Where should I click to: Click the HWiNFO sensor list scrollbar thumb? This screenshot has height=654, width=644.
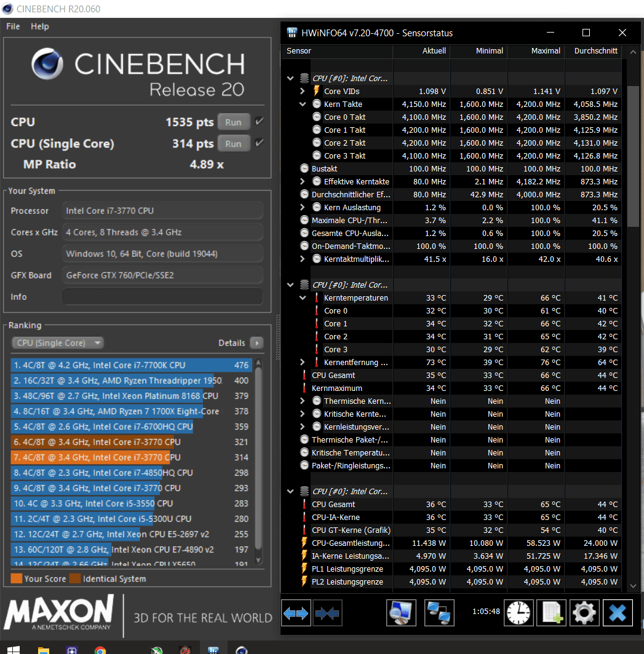[x=633, y=156]
